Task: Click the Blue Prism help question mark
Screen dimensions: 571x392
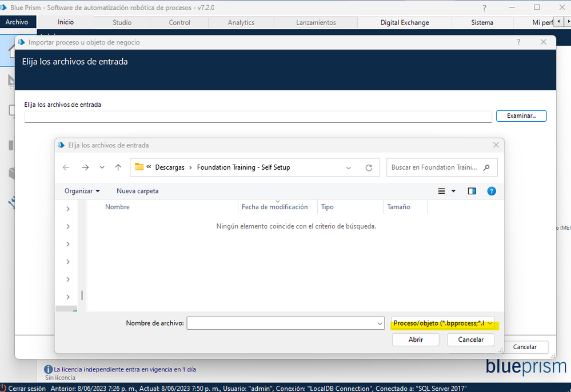Action: tap(484, 7)
